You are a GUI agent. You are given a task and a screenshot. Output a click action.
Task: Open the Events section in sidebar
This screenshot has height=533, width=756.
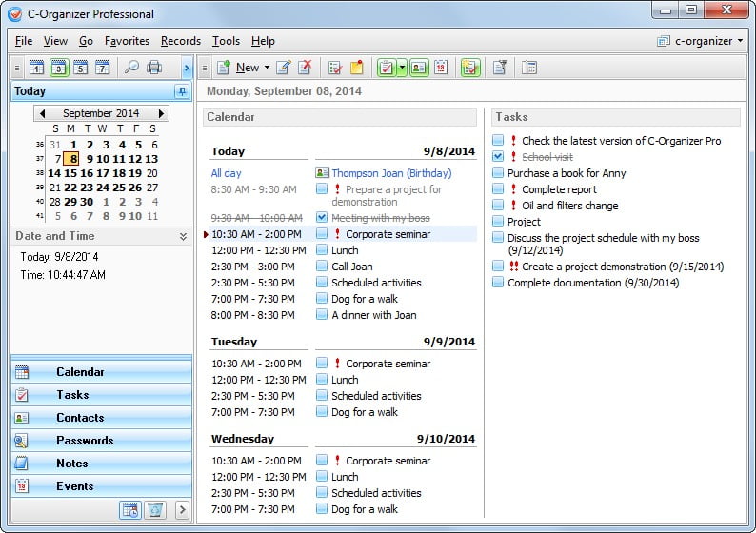(101, 485)
